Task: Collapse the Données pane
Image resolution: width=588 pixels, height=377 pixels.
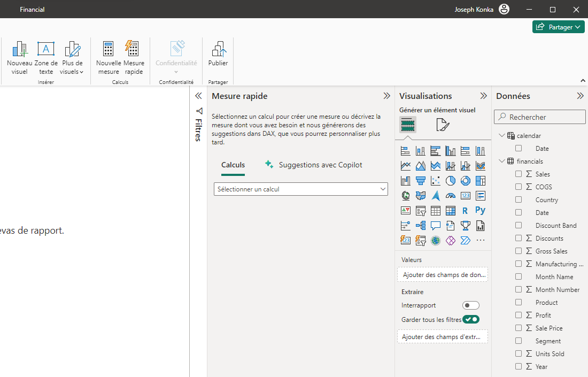Action: tap(580, 96)
